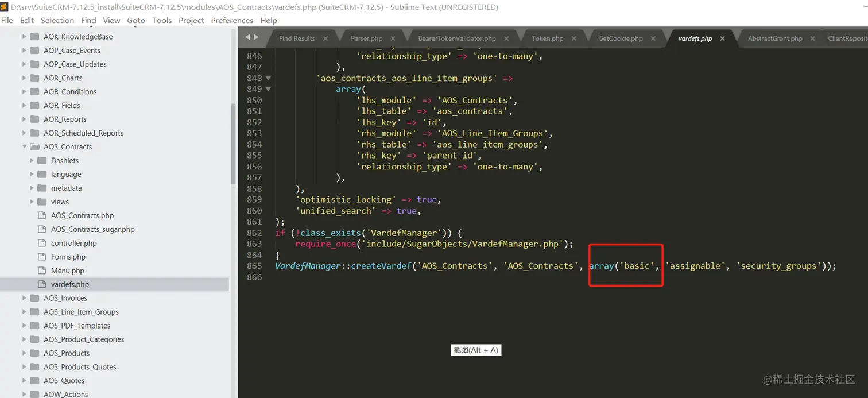Switch to the Parser.php tab
The height and width of the screenshot is (398, 868).
coord(366,38)
